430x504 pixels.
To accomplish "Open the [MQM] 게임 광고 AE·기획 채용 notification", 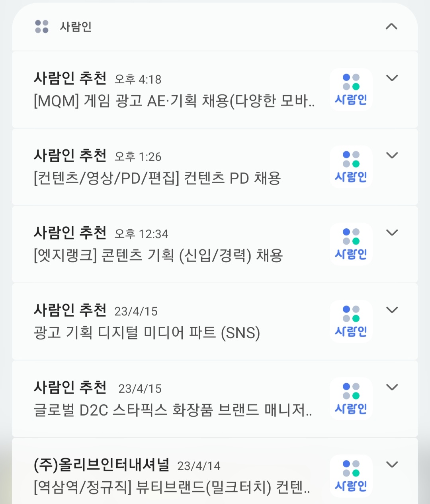I will pyautogui.click(x=174, y=101).
